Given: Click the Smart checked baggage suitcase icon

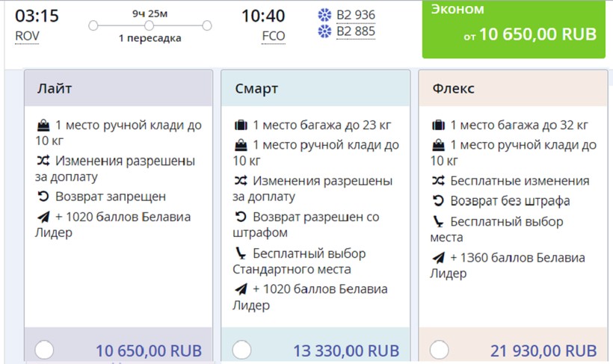Looking at the screenshot, I should coord(241,125).
